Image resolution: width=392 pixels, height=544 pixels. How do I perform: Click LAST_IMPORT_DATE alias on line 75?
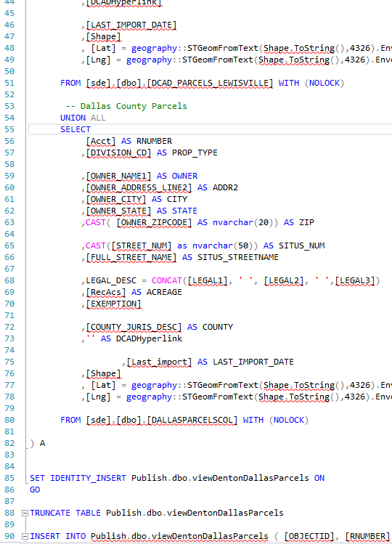click(253, 362)
